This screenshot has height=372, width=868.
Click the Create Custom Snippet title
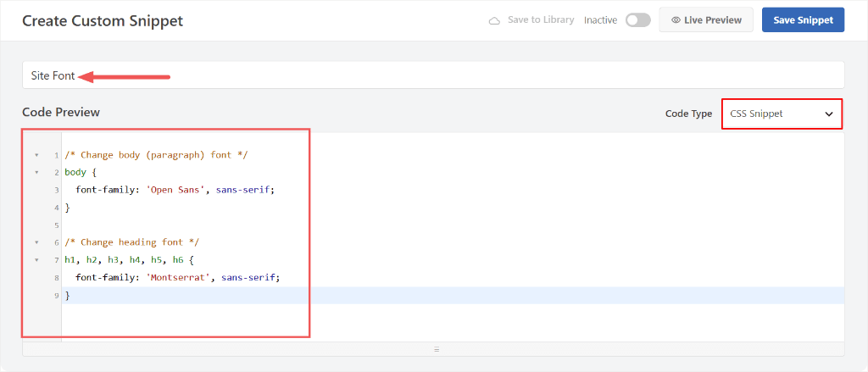[103, 21]
